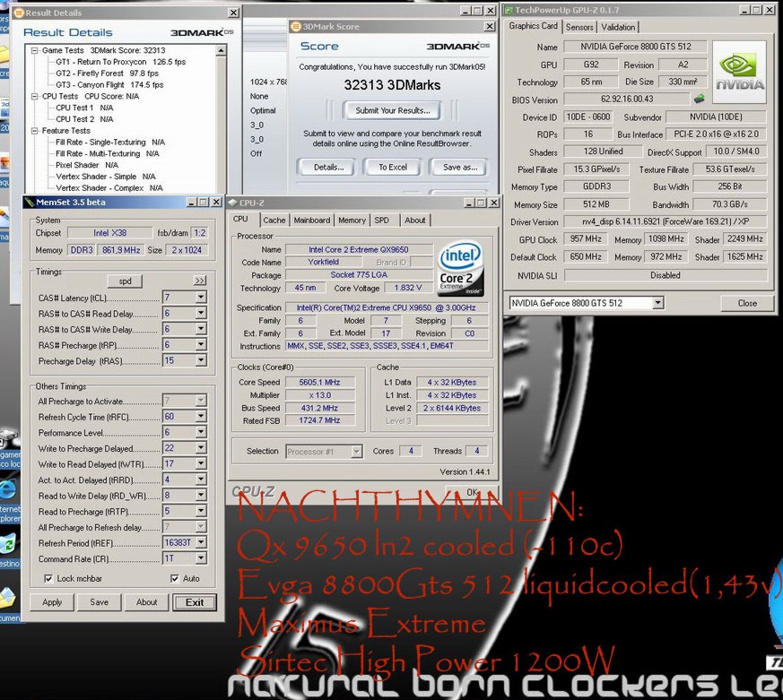
Task: Collapse the Feature Tests tree node
Action: click(34, 131)
